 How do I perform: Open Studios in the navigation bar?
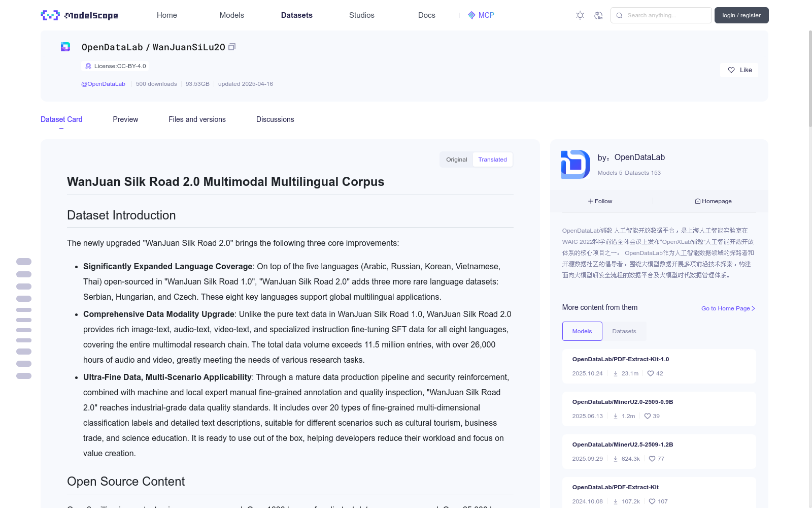[362, 15]
